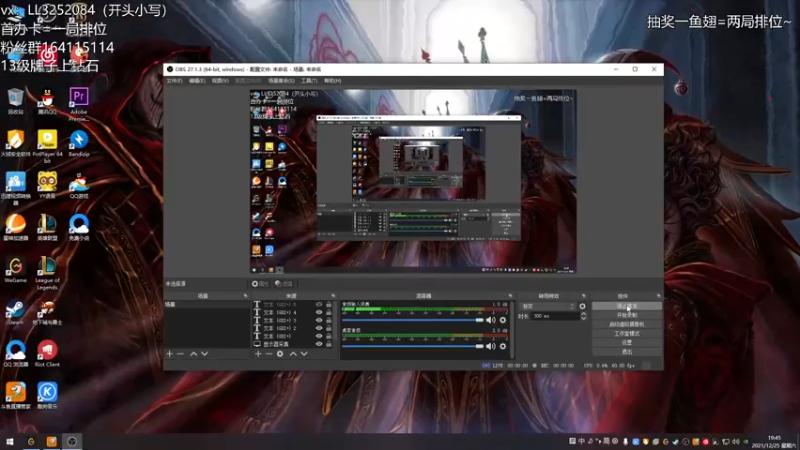This screenshot has height=450, width=800.
Task: Click the 开始推流 start streaming button
Action: (x=627, y=306)
